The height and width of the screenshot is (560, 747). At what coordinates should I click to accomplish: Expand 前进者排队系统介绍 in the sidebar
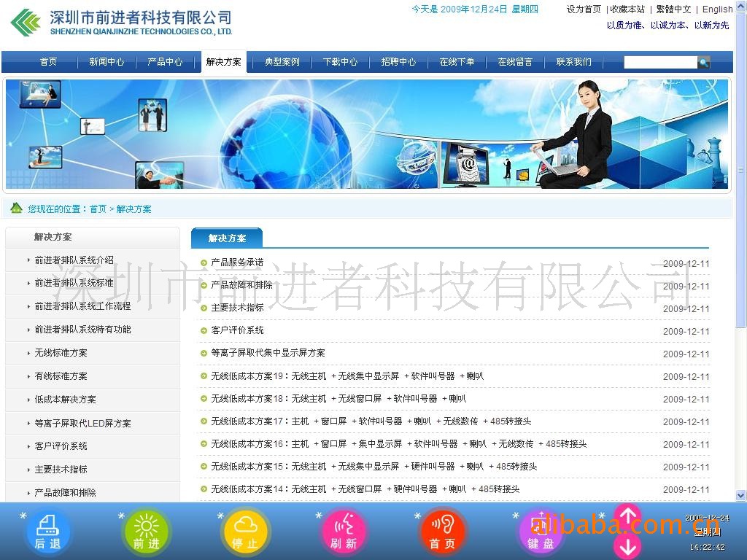click(x=74, y=260)
